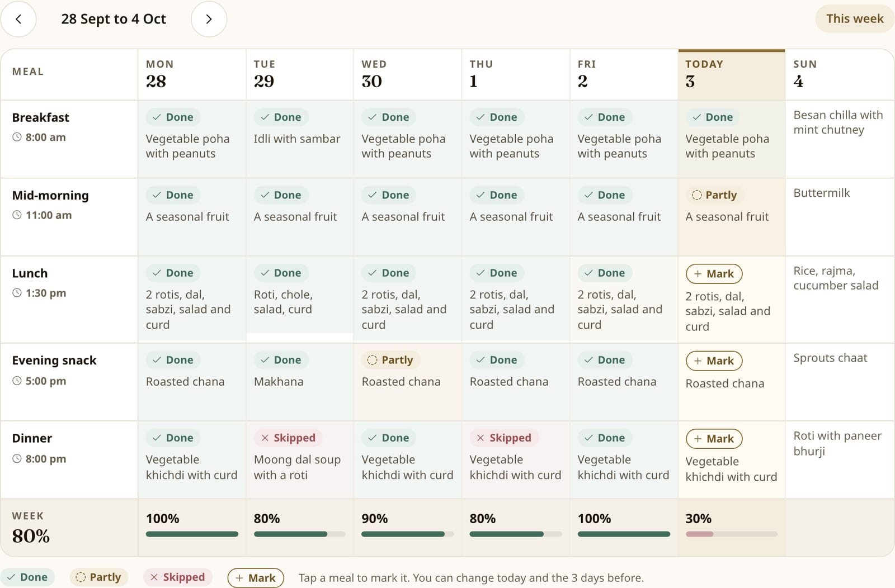Select the WED 30 column header
This screenshot has height=588, width=895.
408,74
